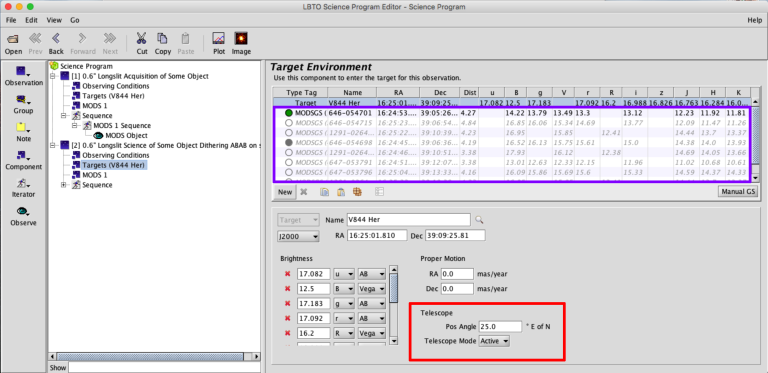Open the Go menu
The image size is (768, 373).
[x=74, y=20]
